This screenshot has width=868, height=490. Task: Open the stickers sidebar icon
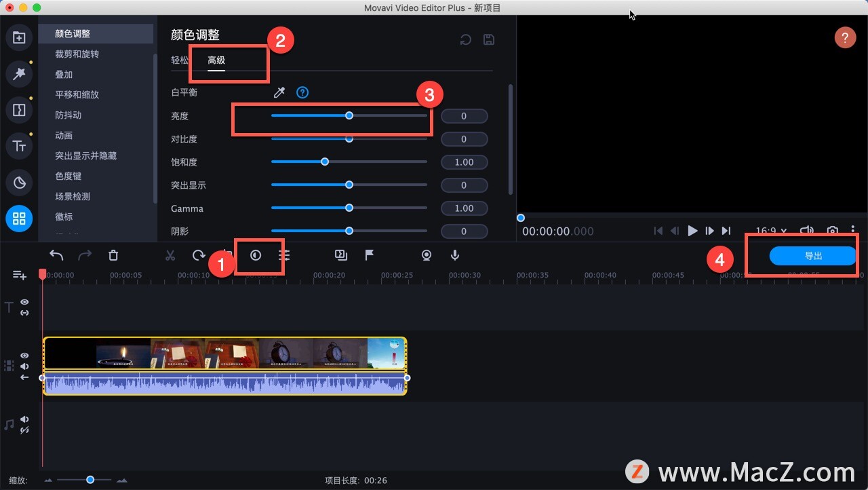coord(19,182)
